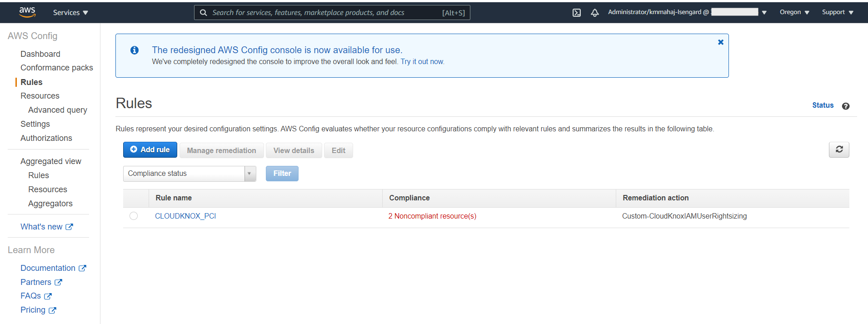Click external link icon beside Pricing
Screen dimensions: 868x324
pos(52,310)
